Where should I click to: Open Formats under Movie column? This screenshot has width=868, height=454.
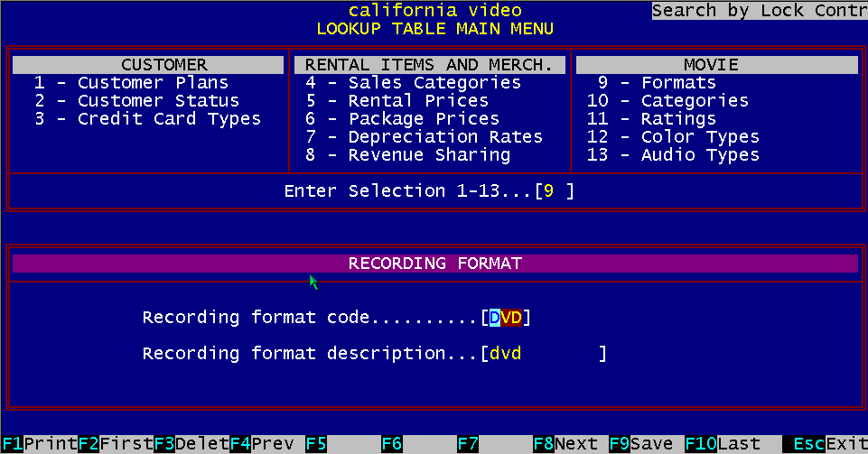657,83
